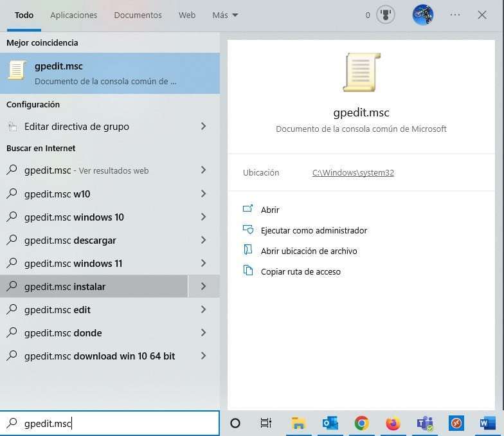Click the gpedit.msc title in the preview pane
Screen dimensions: 504x436
[x=361, y=113]
